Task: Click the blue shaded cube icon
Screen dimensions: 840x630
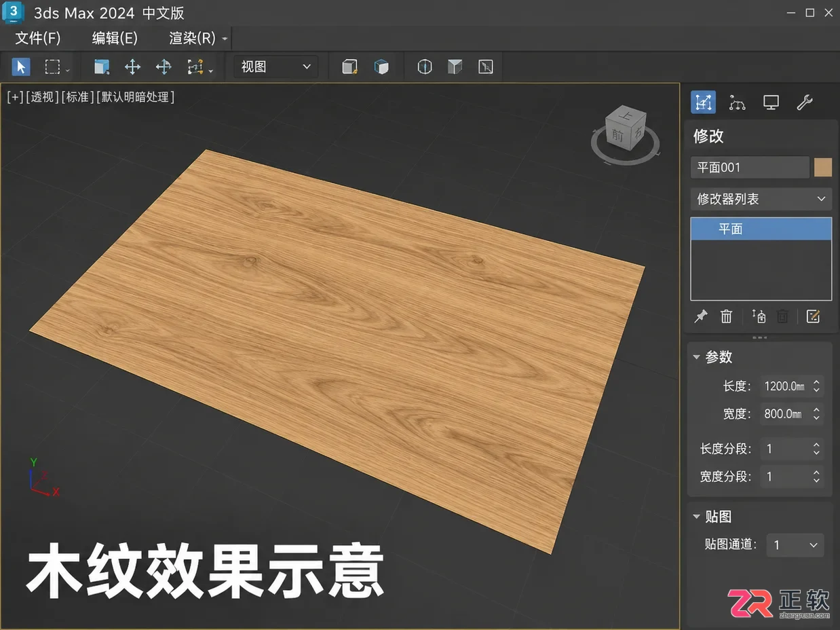Action: [381, 67]
